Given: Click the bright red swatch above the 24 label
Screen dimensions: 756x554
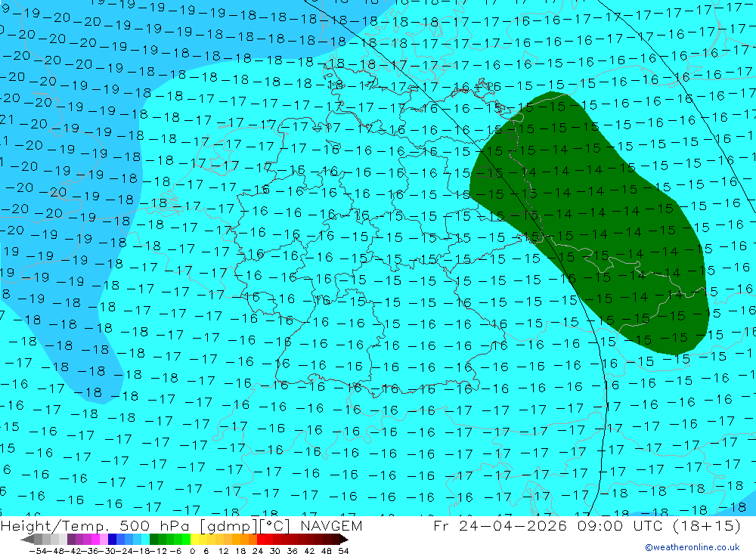Looking at the screenshot, I should tap(261, 540).
